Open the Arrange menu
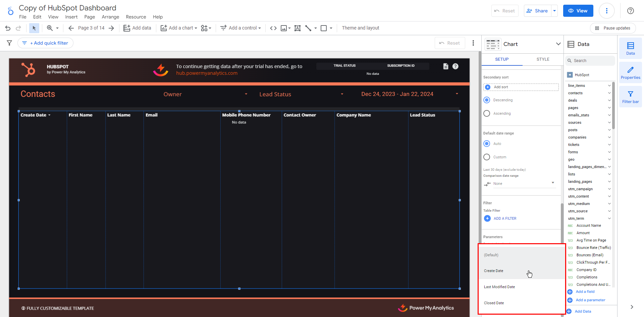 point(110,17)
